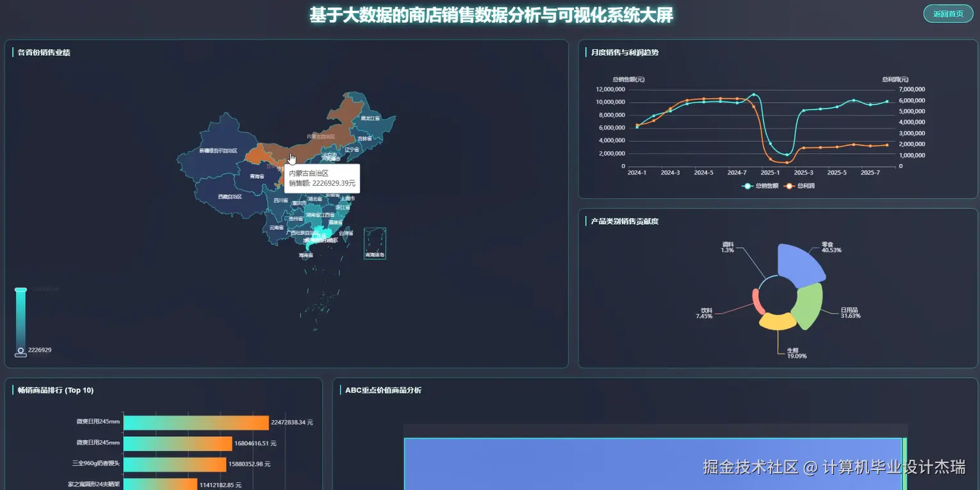Image resolution: width=980 pixels, height=490 pixels.
Task: Click the 饮料 7.45% pie label
Action: (x=704, y=313)
